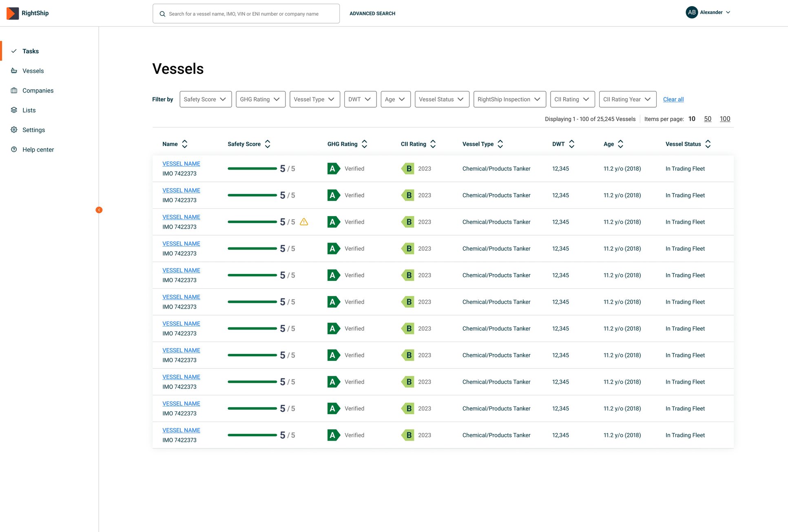Open the Safety Score filter dropdown
Image resolution: width=788 pixels, height=532 pixels.
[x=206, y=99]
